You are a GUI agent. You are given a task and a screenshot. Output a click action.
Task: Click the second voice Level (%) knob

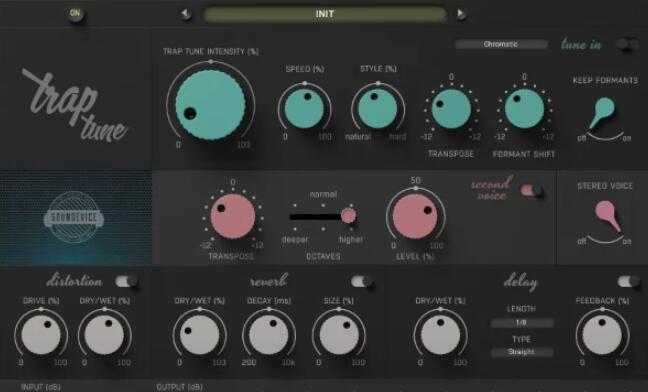coord(415,216)
